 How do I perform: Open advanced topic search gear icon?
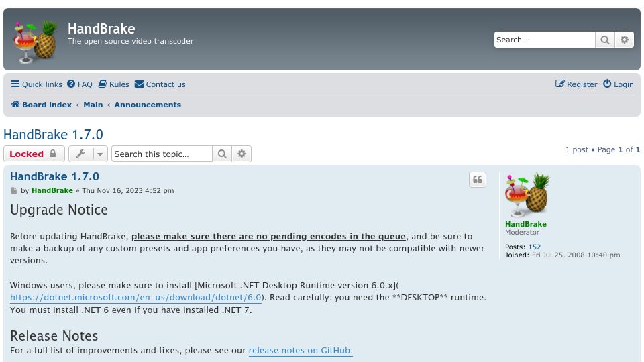pyautogui.click(x=241, y=154)
